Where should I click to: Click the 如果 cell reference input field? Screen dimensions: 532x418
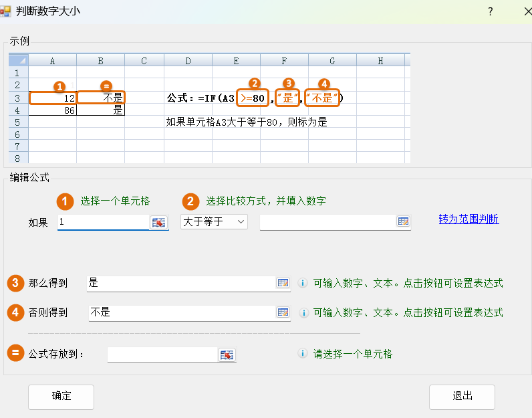[x=103, y=221]
